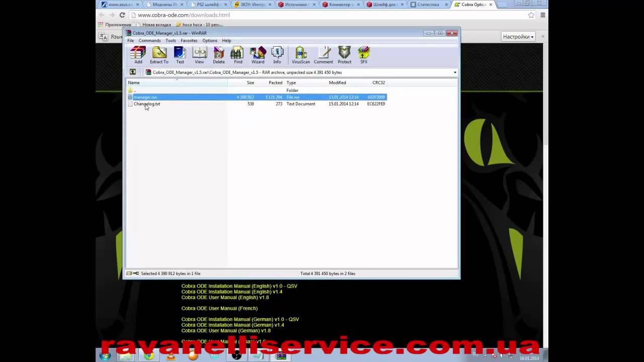The image size is (644, 362).
Task: Sort by the Size column header
Action: tap(242, 82)
